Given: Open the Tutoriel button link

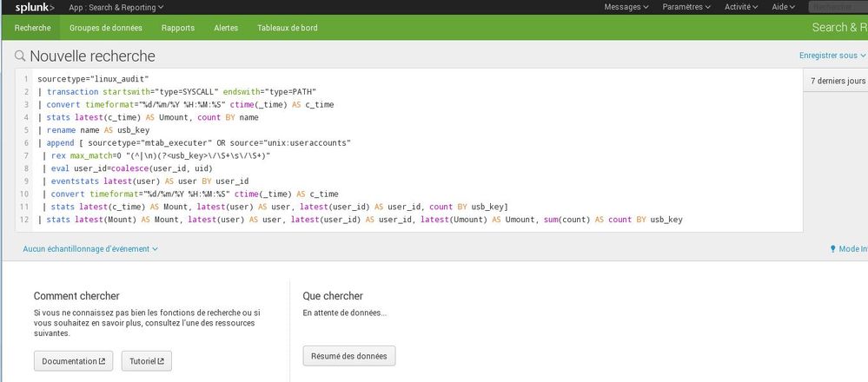Looking at the screenshot, I should [x=146, y=360].
